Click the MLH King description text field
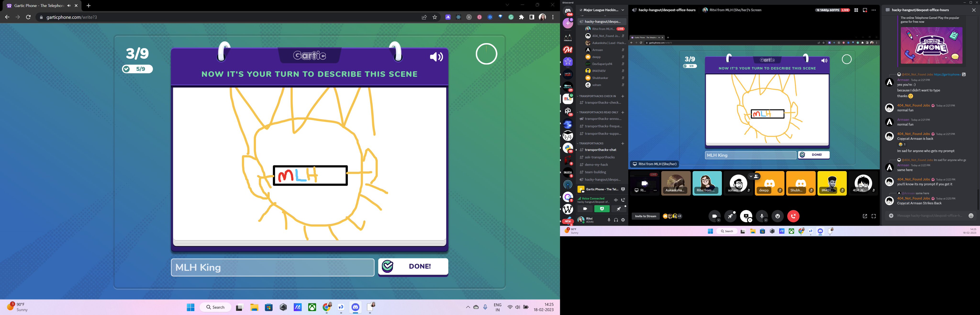Image resolution: width=980 pixels, height=315 pixels. point(272,267)
